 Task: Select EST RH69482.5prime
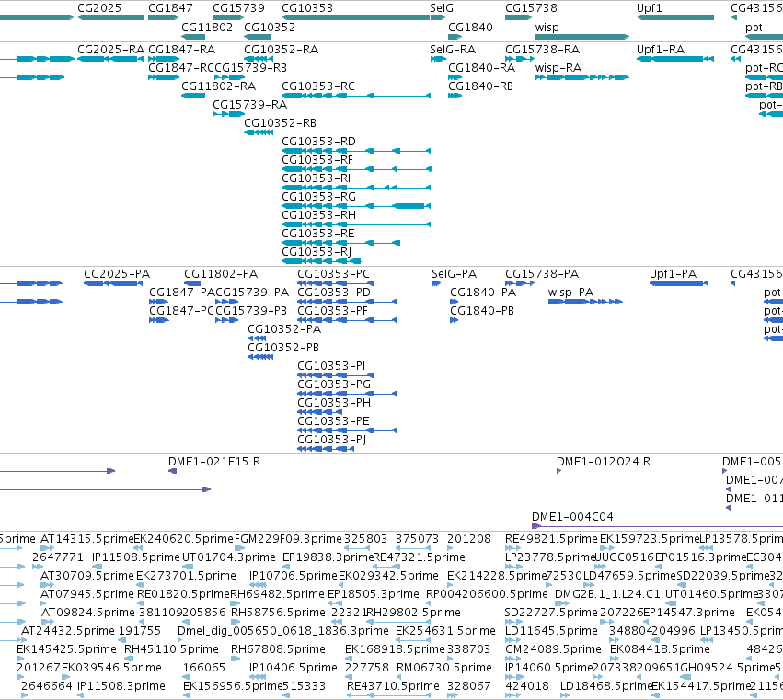click(277, 594)
